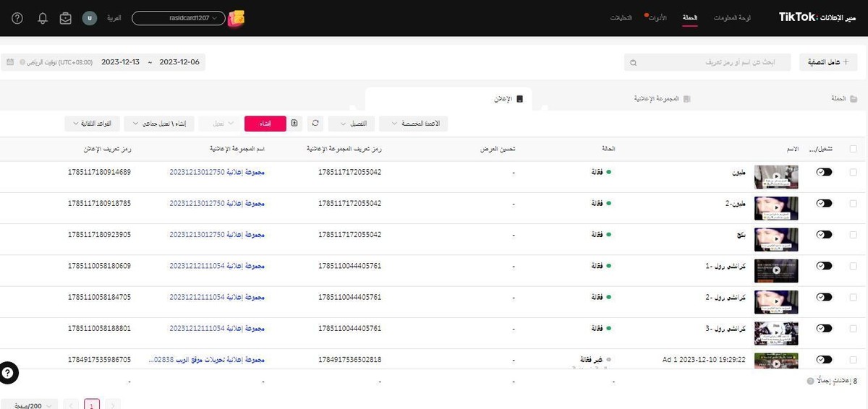The image size is (868, 409).
Task: Open 'لوحة المعلومات' in top navigation
Action: [x=732, y=17]
